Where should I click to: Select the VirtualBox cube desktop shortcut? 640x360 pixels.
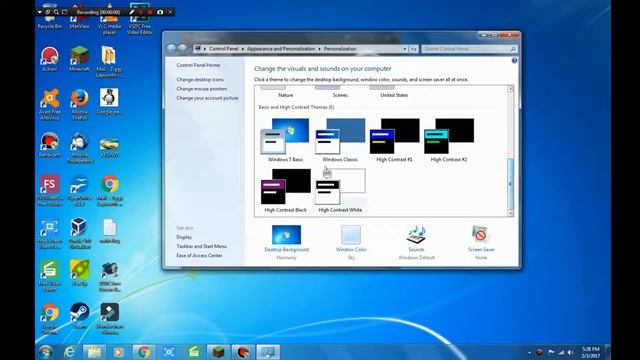click(79, 233)
